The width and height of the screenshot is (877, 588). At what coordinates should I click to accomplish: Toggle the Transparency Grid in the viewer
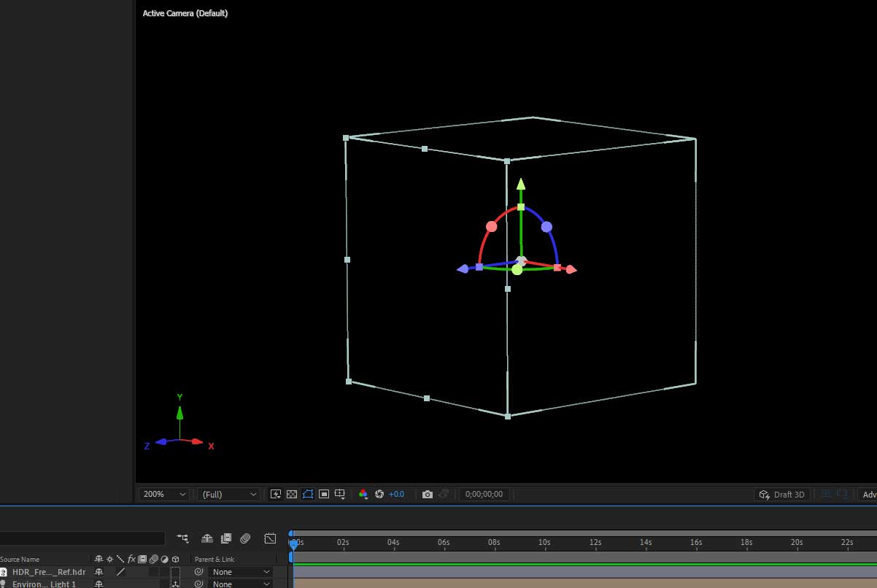point(292,494)
